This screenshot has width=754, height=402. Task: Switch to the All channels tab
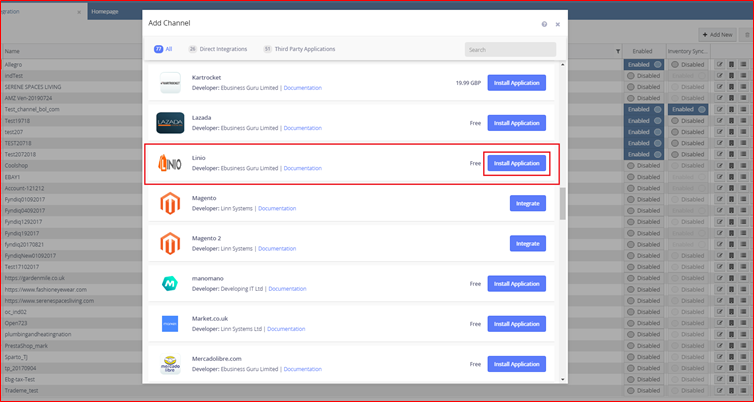tap(163, 49)
